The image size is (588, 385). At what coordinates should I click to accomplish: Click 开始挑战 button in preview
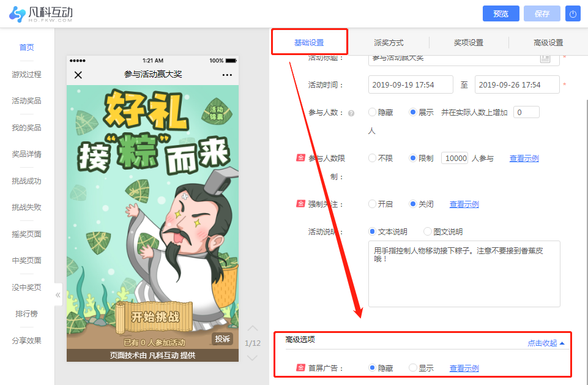[x=155, y=317]
